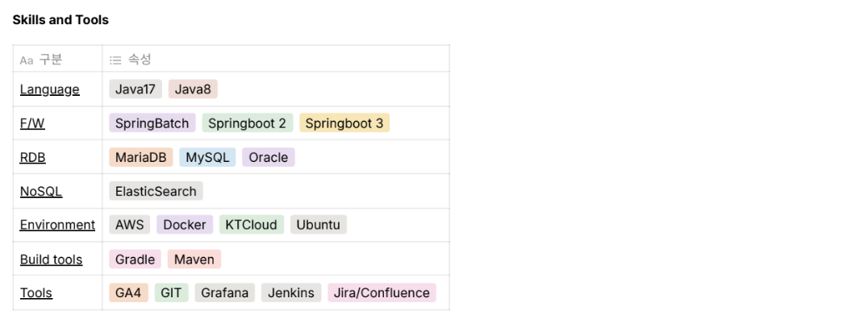868x319 pixels.
Task: Open the Environment row page
Action: 57,225
